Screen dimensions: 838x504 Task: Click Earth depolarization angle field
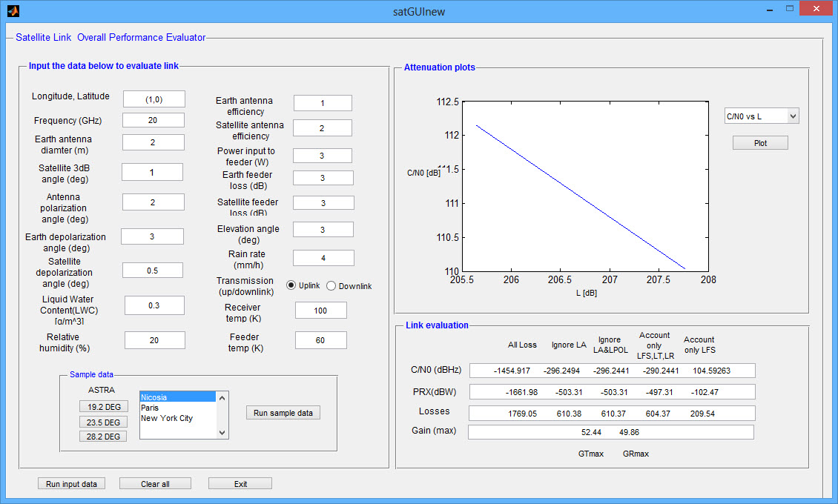[x=152, y=236]
